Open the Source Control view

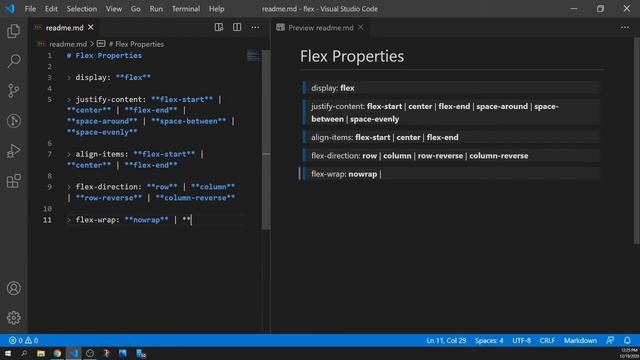13,91
